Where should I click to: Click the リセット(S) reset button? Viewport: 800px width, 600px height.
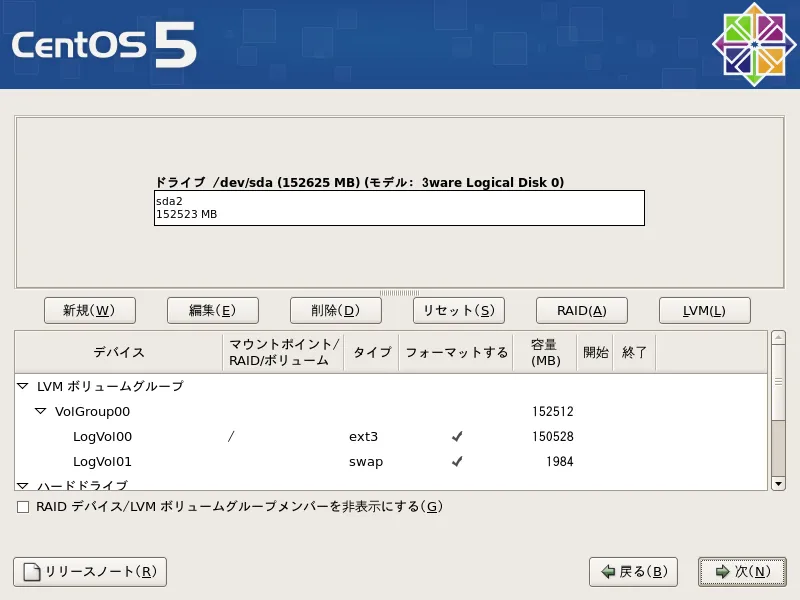coord(459,310)
